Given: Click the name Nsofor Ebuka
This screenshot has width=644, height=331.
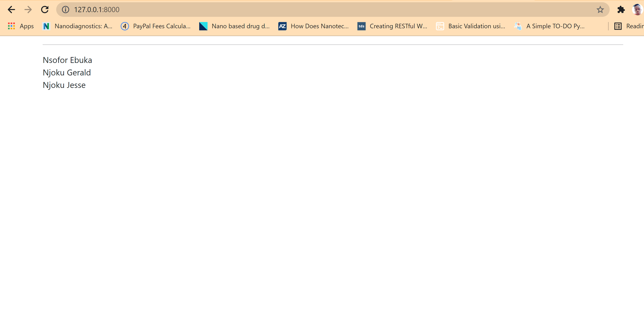Looking at the screenshot, I should click(x=67, y=60).
